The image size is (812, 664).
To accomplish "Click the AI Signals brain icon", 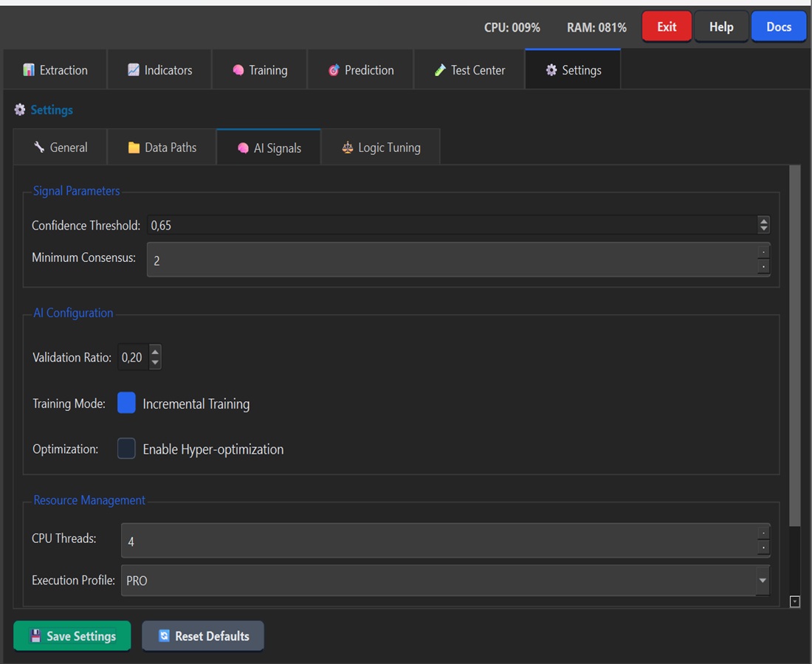I will (x=243, y=148).
